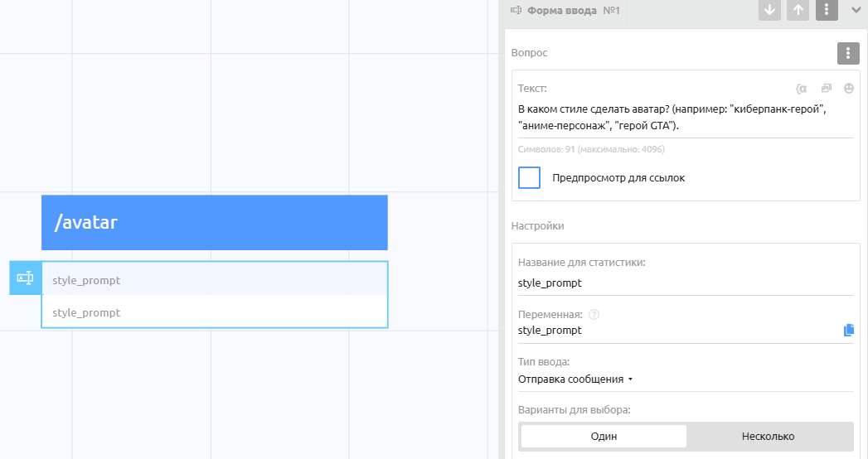Move the input form block up
This screenshot has width=868, height=459.
(x=798, y=10)
